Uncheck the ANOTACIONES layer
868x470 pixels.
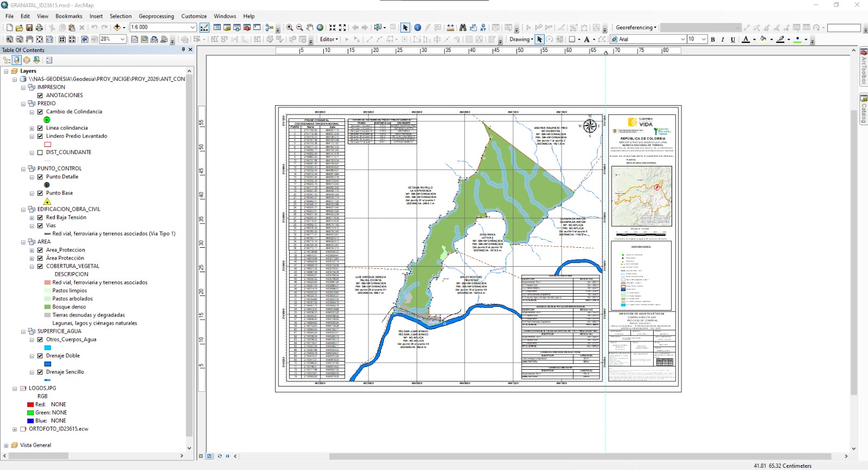40,95
